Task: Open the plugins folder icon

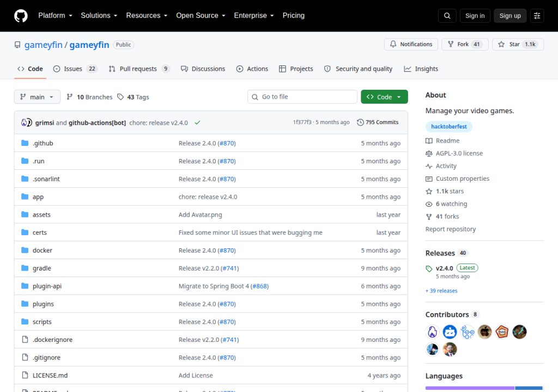Action: [x=25, y=303]
